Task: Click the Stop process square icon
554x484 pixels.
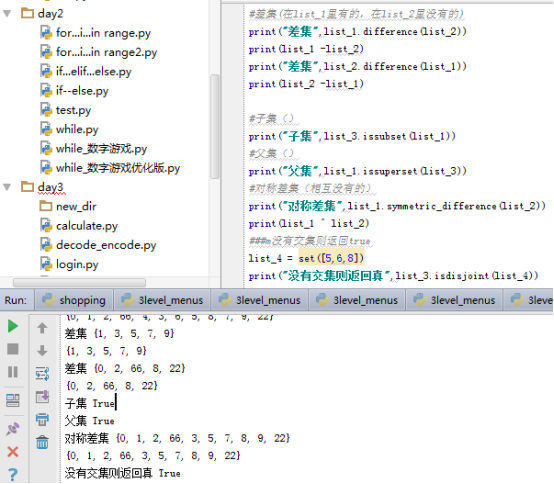Action: coord(13,349)
